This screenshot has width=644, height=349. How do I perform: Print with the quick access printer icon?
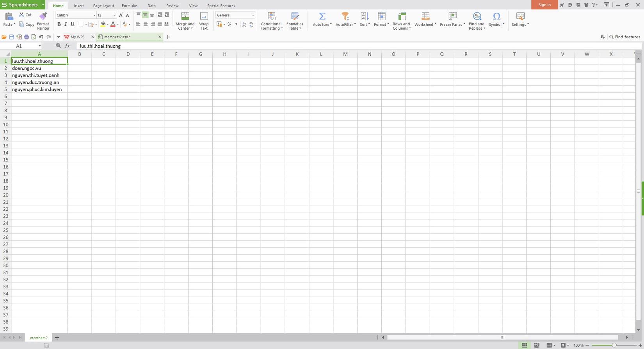(x=26, y=37)
